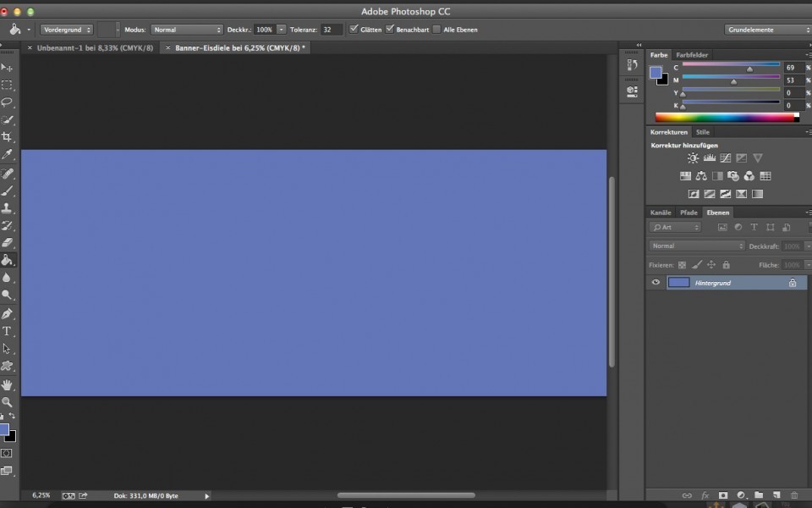The image size is (812, 508).
Task: Toggle the Benachbart checkbox
Action: click(390, 29)
